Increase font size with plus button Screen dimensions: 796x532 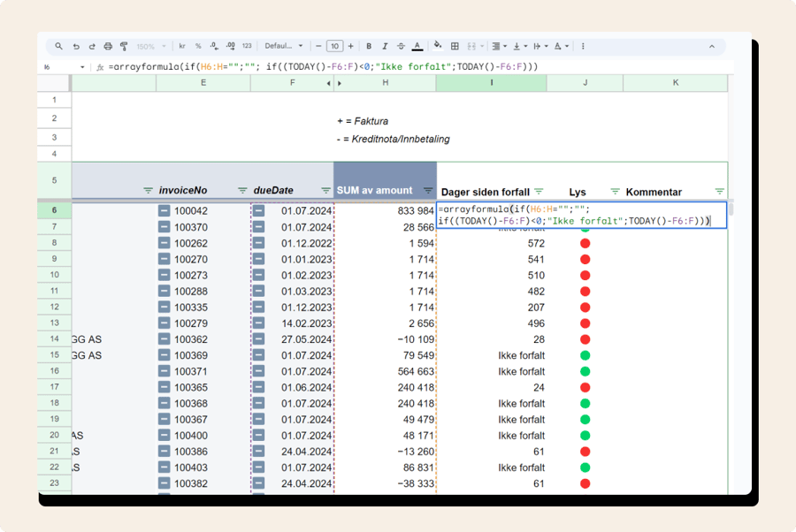click(350, 46)
